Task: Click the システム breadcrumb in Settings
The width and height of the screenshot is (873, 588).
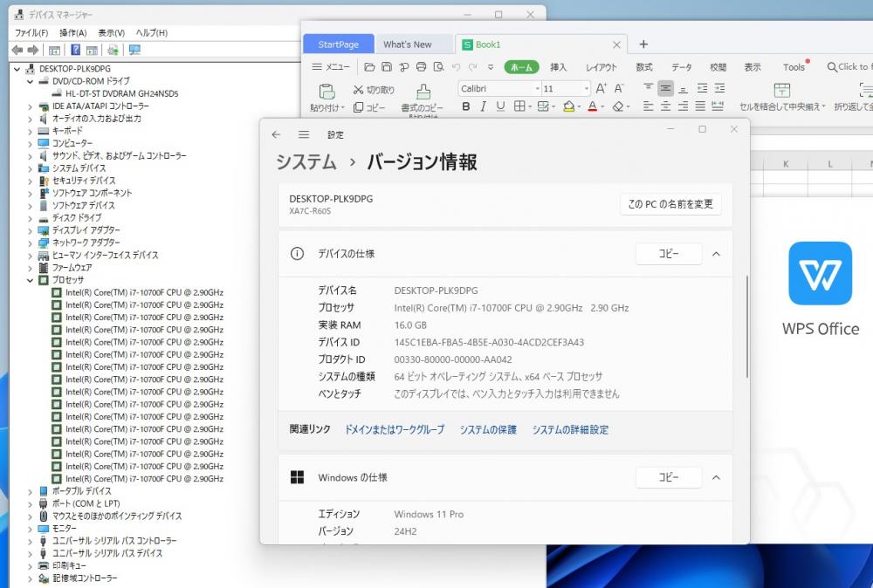Action: 306,162
